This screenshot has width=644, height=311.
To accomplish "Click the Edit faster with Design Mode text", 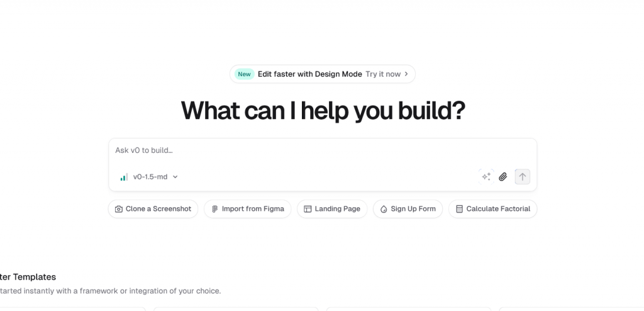I will [309, 74].
